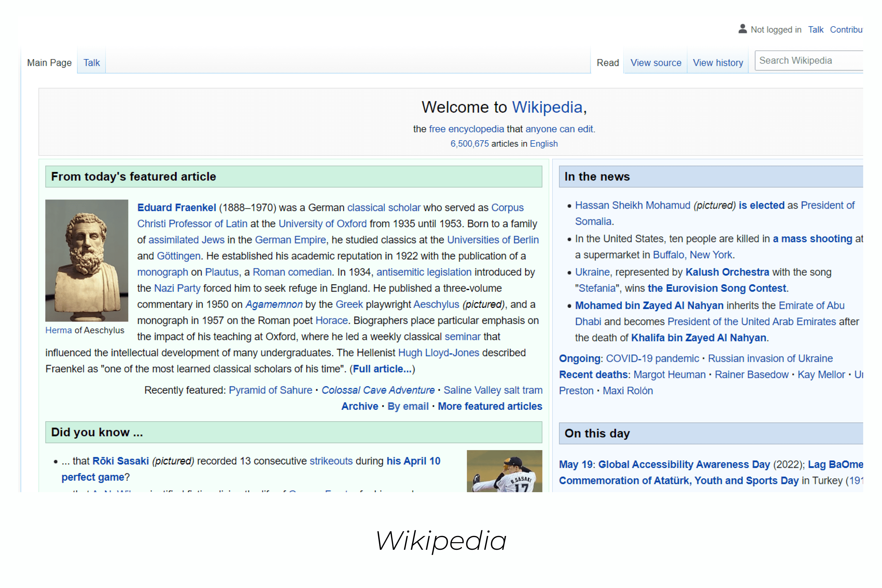The width and height of the screenshot is (882, 588).
Task: Click Contributions link in header
Action: (850, 28)
